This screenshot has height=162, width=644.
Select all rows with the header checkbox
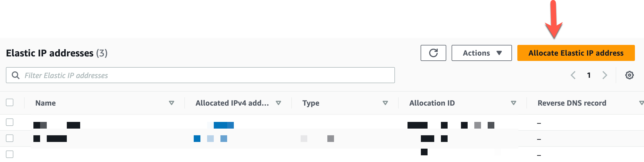[10, 103]
